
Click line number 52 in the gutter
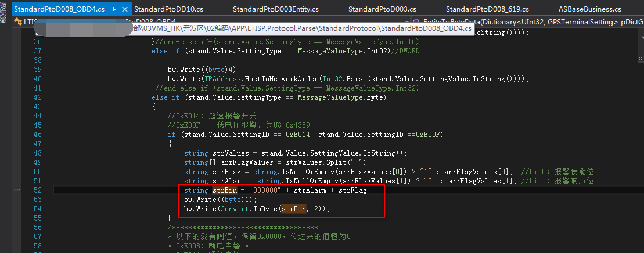click(37, 190)
